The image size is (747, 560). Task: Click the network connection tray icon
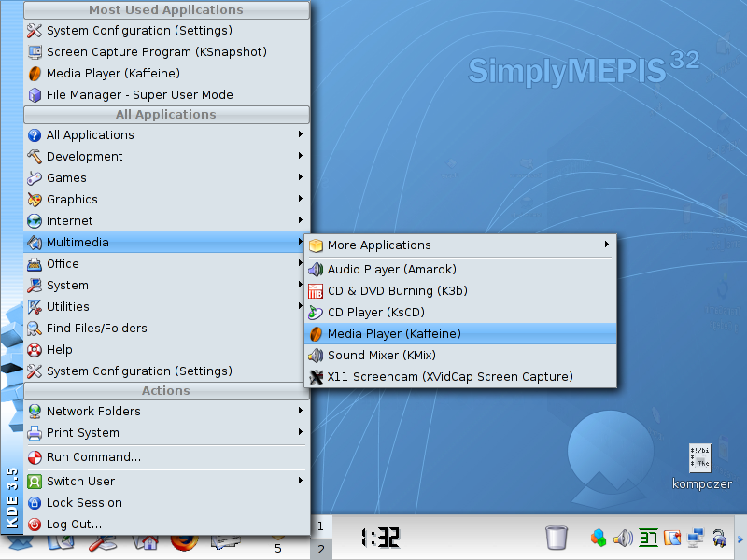point(696,538)
